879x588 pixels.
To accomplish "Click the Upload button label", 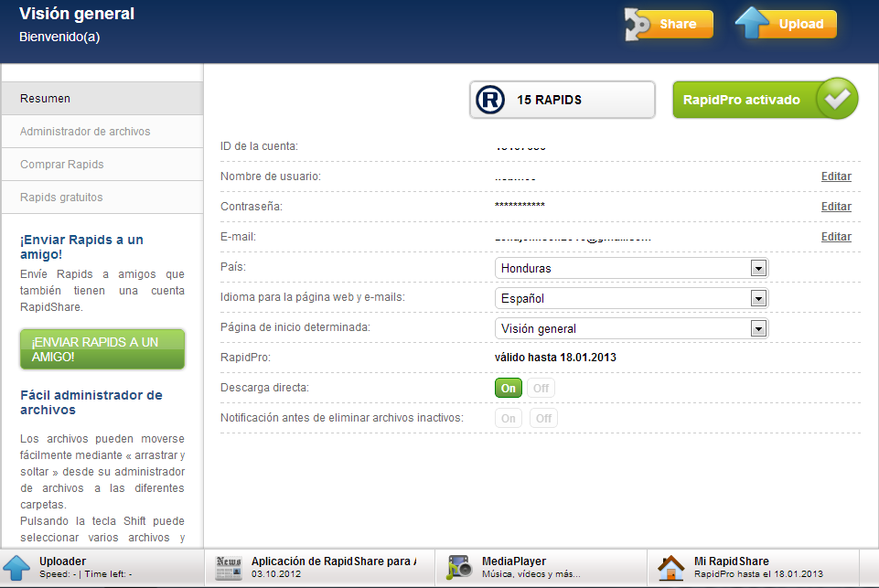I will pos(801,24).
